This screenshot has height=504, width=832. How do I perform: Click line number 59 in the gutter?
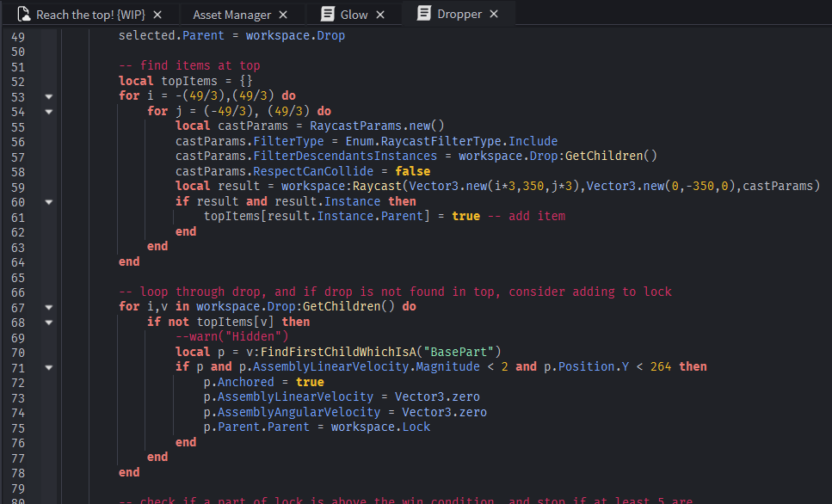pos(18,187)
